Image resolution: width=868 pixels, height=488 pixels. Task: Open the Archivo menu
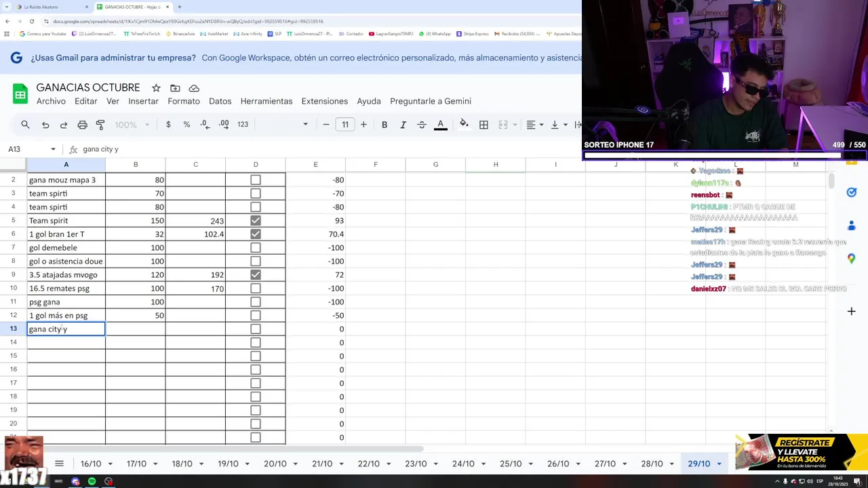(51, 101)
